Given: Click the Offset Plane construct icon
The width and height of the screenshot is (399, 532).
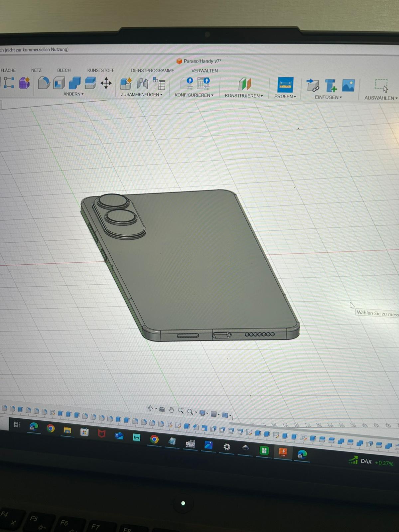Looking at the screenshot, I should (x=245, y=84).
